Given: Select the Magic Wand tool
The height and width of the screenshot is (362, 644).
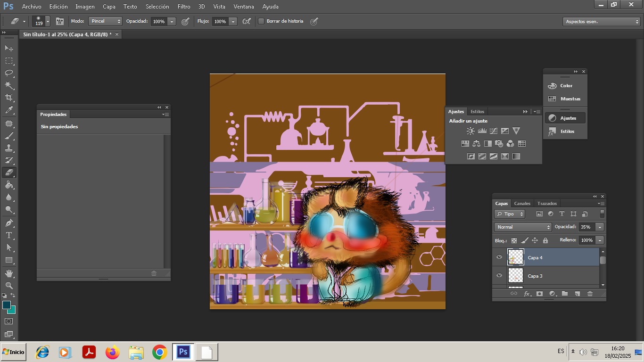Looking at the screenshot, I should [x=9, y=85].
